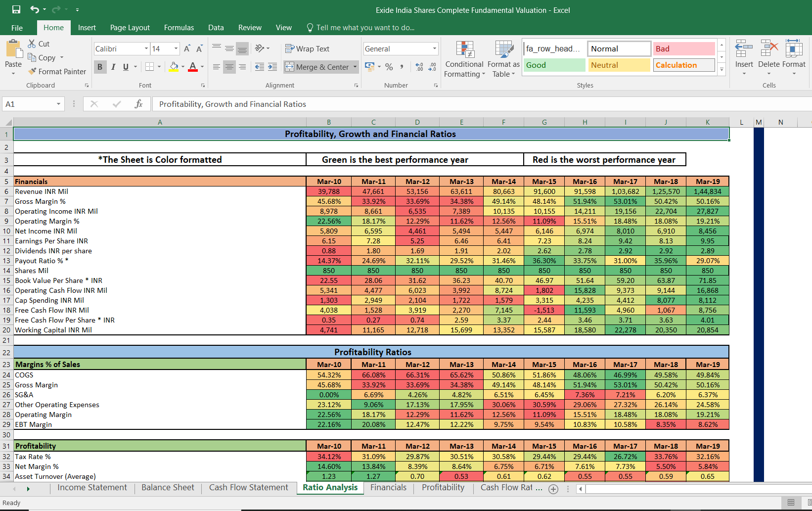Click the Increase Decimal icon
Viewport: 812px width, 511px height.
pyautogui.click(x=419, y=67)
